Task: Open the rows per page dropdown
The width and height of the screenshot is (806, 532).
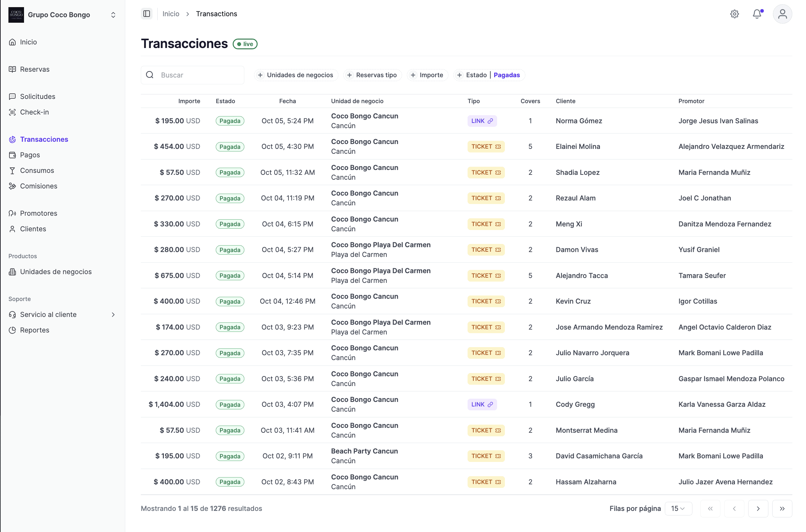Action: [x=678, y=508]
